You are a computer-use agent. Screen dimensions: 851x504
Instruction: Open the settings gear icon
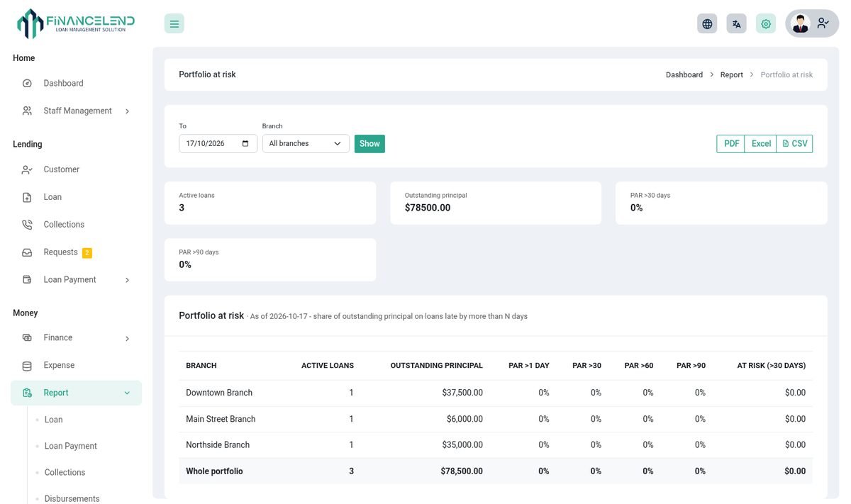pyautogui.click(x=766, y=23)
